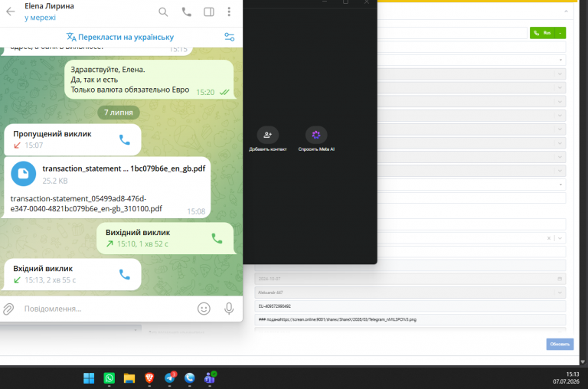
Task: Focus the 'Повідомлення...' message field
Action: (x=107, y=309)
